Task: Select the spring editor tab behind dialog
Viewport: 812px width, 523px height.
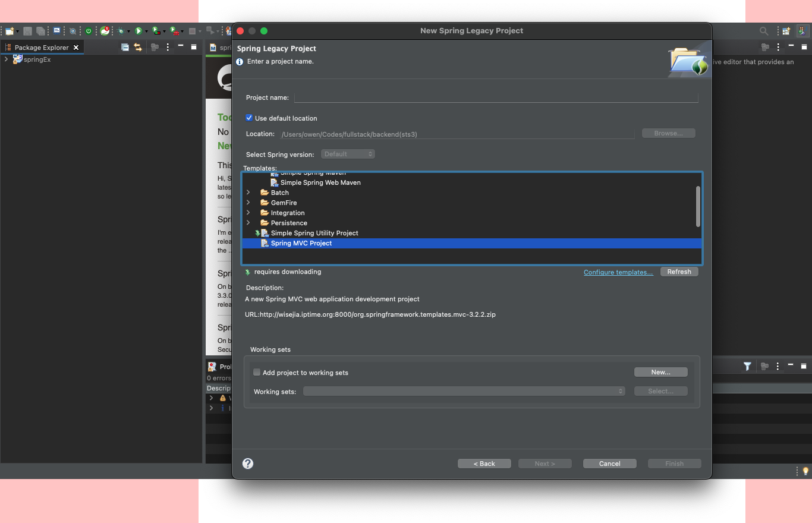Action: [220, 48]
